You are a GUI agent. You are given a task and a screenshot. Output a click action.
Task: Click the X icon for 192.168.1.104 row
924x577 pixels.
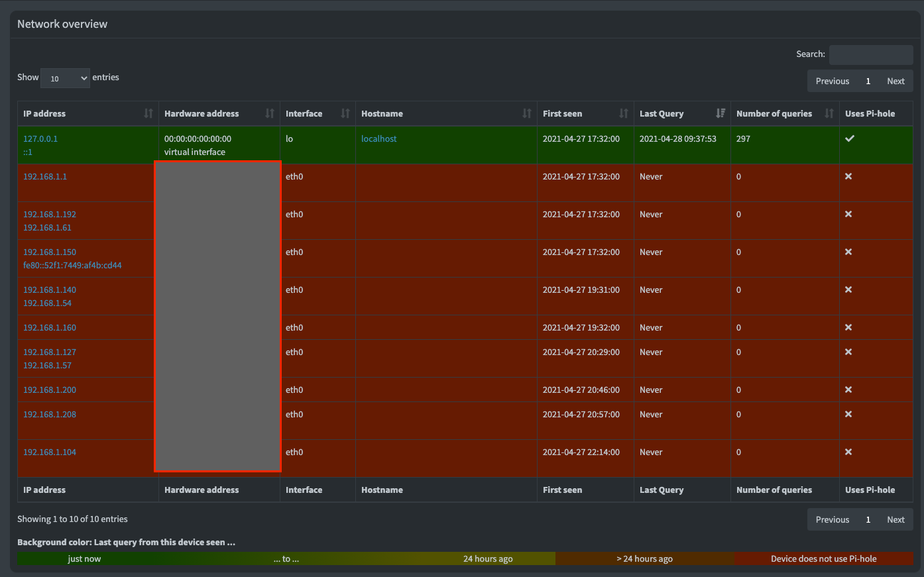[x=848, y=452]
